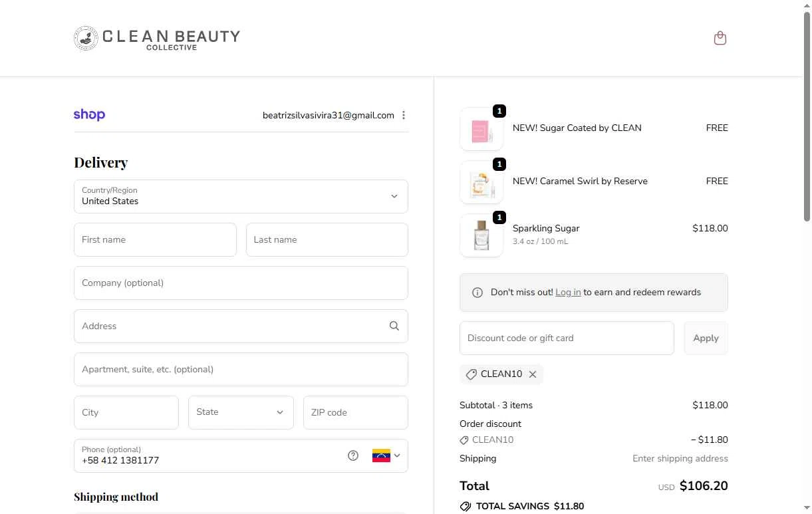Click the '− $11.80' discount amount
Screen dimensions: 812x514
(x=710, y=440)
